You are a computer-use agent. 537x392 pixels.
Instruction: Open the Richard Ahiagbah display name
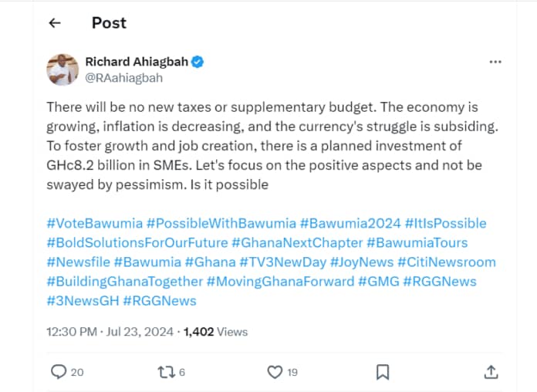(136, 62)
